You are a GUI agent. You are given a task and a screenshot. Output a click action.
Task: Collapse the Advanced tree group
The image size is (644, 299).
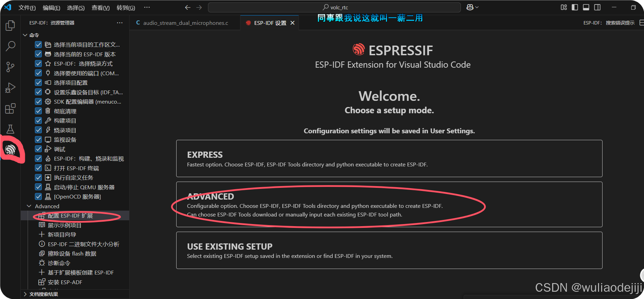click(29, 206)
